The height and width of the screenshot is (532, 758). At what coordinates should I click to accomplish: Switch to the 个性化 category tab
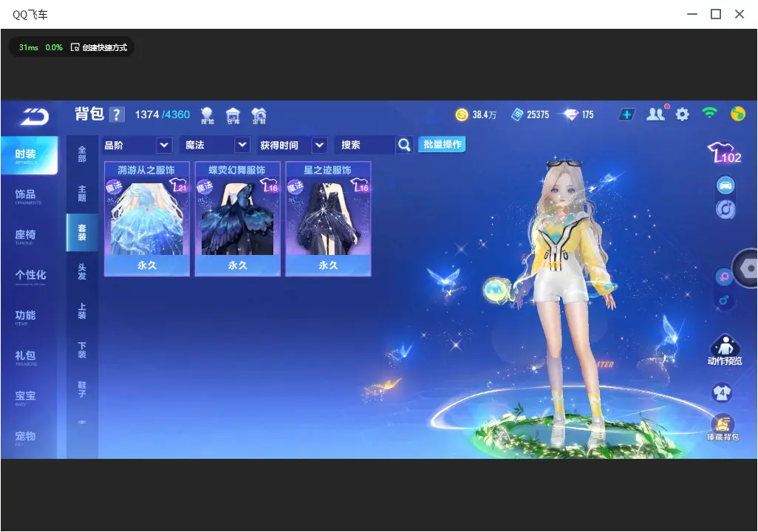29,276
